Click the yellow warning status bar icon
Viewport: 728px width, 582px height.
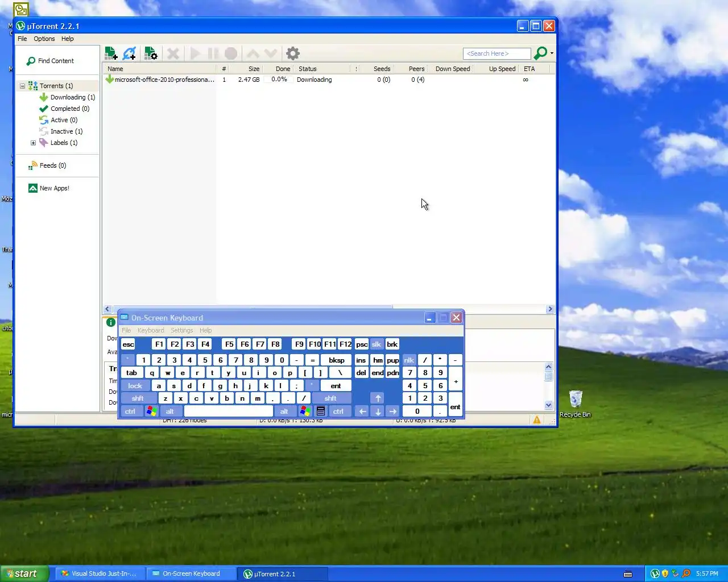(537, 420)
